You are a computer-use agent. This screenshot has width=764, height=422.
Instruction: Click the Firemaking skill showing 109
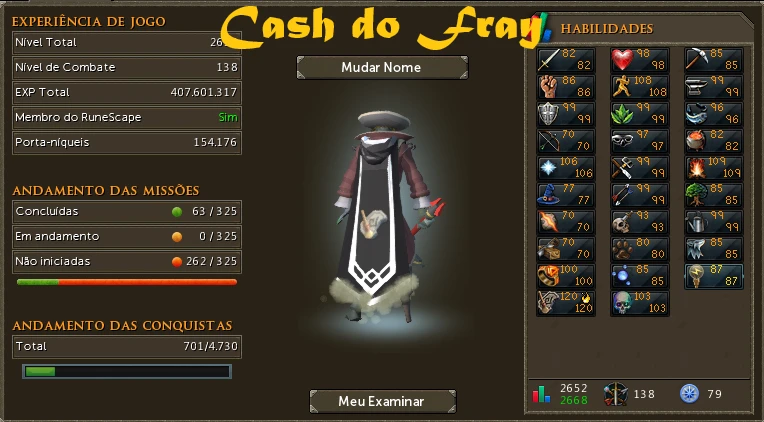click(x=714, y=167)
